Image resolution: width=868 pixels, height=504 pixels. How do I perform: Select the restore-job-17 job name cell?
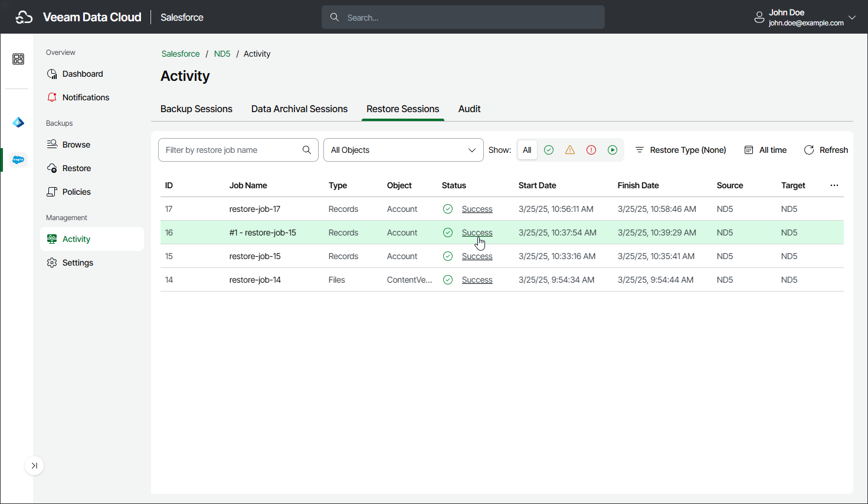coord(255,209)
